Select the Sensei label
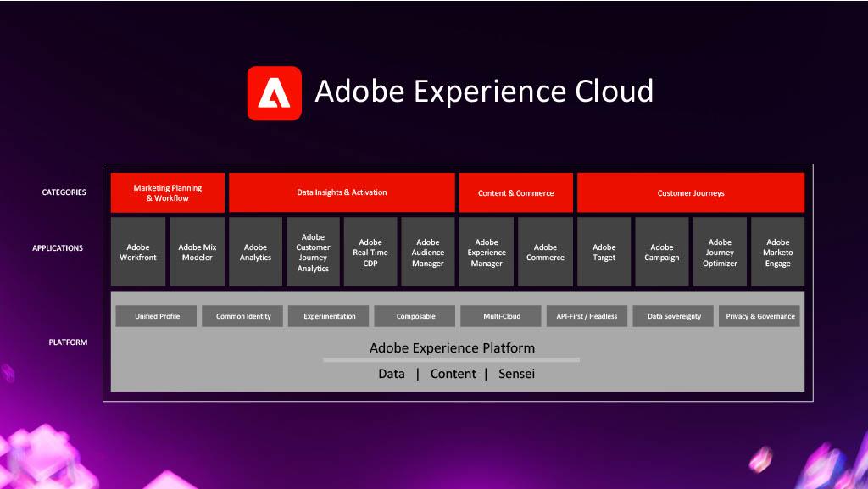 516,374
